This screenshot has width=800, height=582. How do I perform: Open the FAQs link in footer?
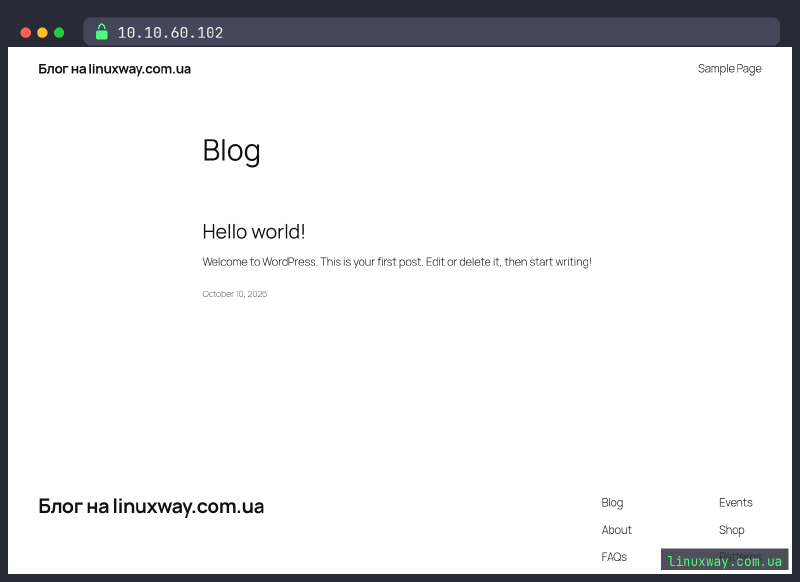(x=614, y=557)
